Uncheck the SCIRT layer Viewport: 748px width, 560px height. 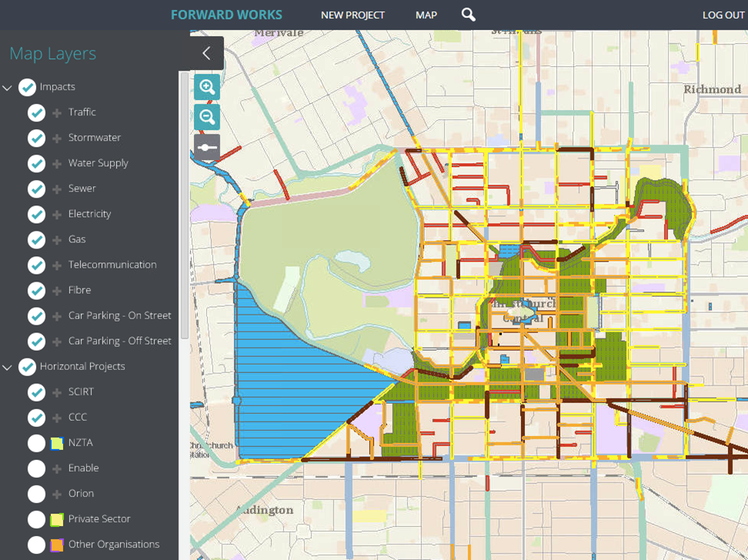(36, 392)
